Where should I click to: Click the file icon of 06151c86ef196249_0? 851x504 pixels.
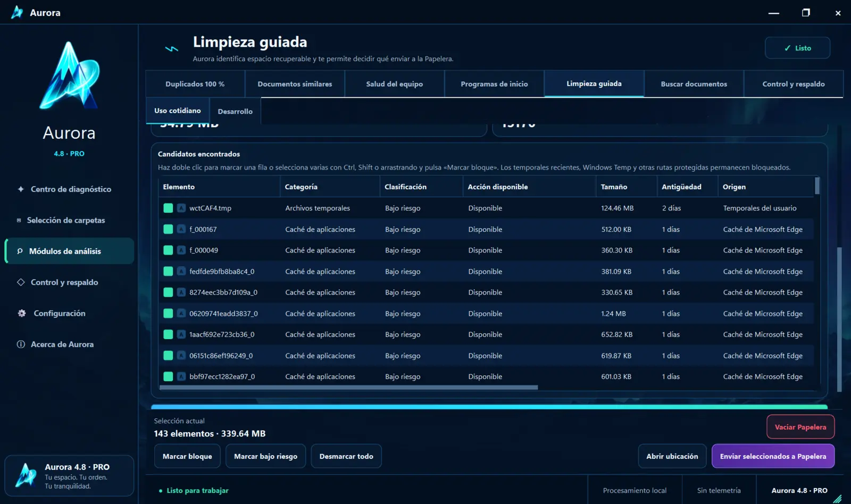181,356
